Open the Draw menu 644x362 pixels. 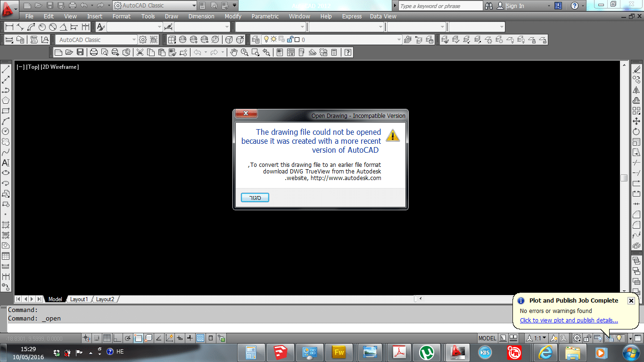tap(172, 16)
